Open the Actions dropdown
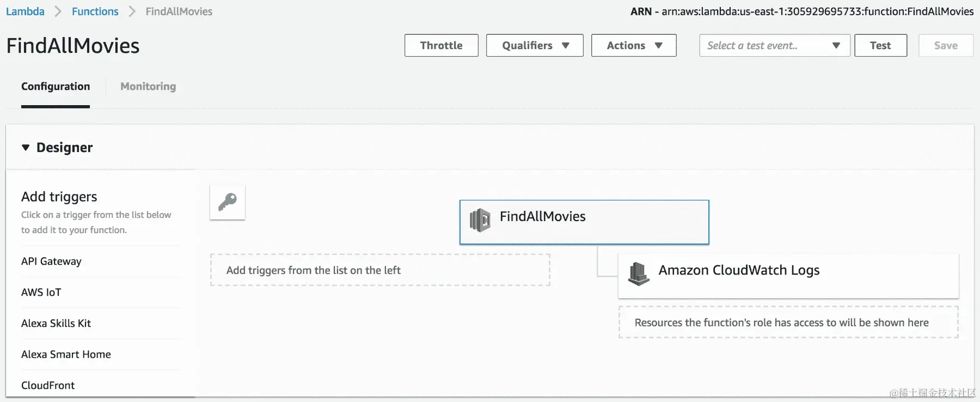The image size is (980, 402). (634, 45)
